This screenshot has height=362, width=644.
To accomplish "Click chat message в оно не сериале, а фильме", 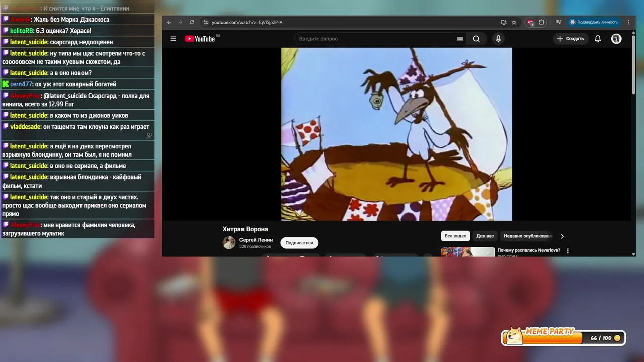I will pos(88,166).
